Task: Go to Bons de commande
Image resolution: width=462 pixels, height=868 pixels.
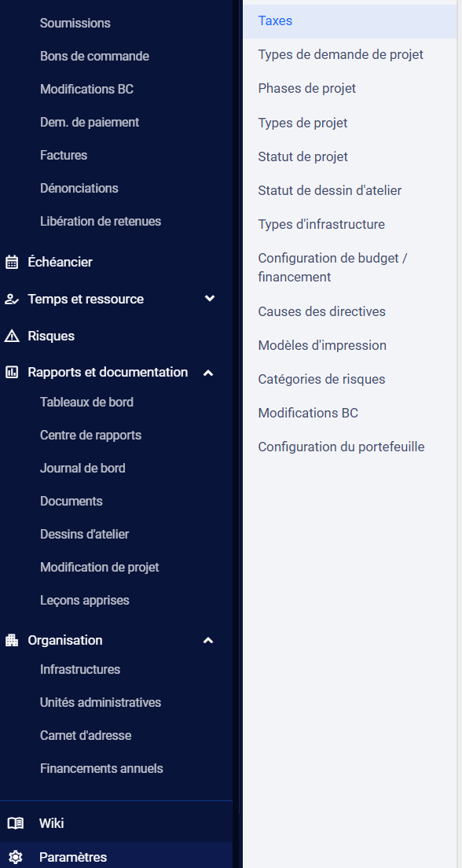Action: pyautogui.click(x=94, y=56)
